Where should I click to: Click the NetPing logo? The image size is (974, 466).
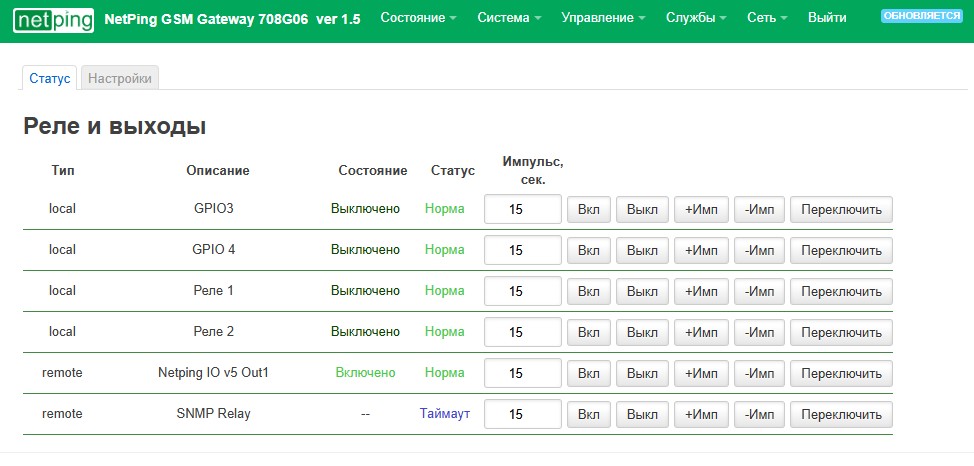tap(54, 19)
